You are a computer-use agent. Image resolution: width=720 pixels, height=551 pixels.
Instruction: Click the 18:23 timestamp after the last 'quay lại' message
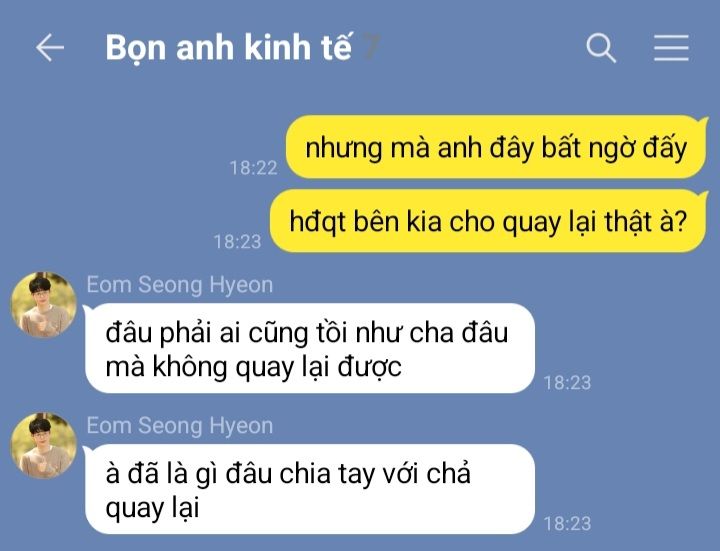tap(567, 524)
